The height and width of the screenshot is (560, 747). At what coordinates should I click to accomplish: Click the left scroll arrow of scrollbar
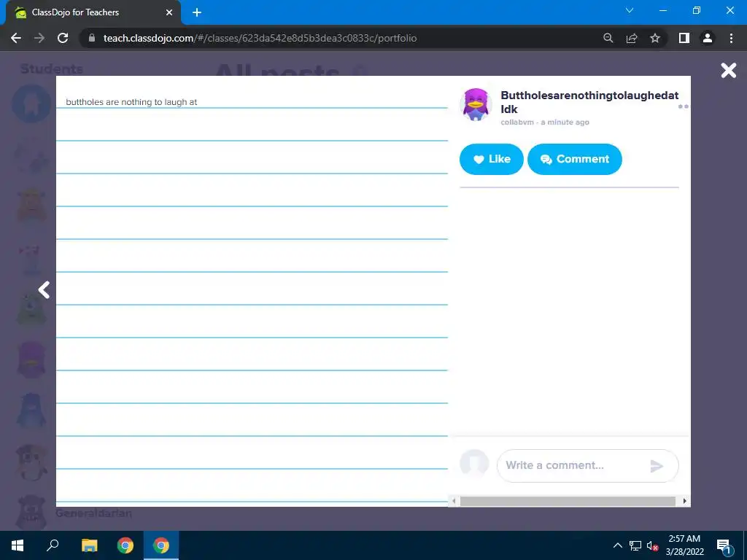[x=454, y=501]
